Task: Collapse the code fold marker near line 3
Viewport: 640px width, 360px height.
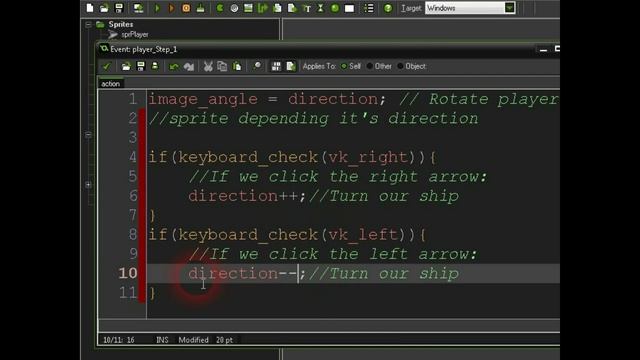Action: click(x=88, y=134)
